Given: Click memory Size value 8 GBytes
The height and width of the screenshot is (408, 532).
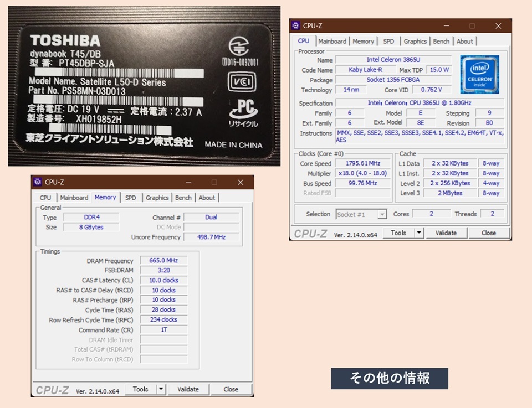Looking at the screenshot, I should (x=91, y=227).
